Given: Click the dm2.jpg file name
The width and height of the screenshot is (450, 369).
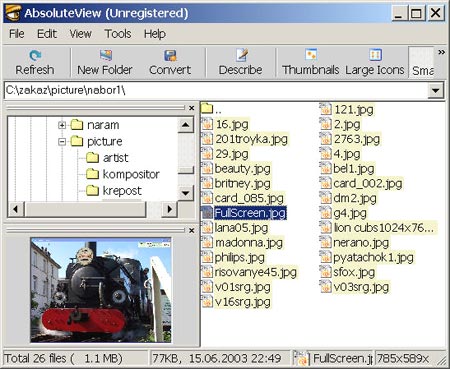Looking at the screenshot, I should 355,198.
